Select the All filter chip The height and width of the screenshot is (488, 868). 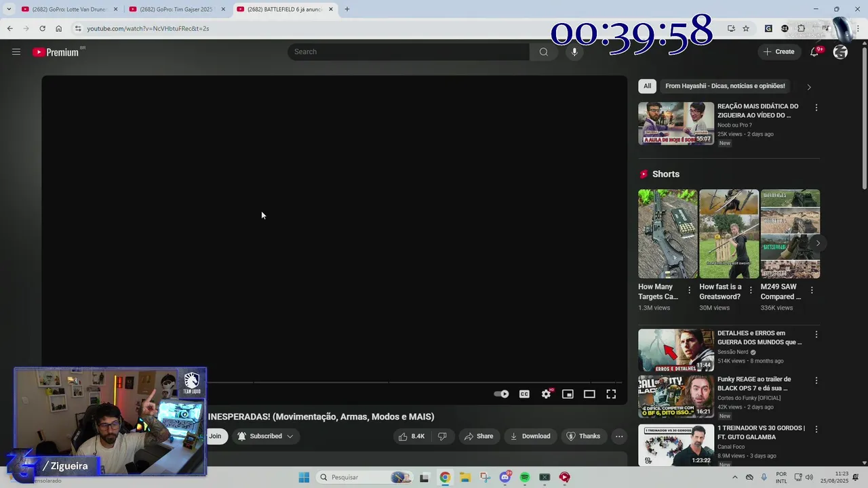(x=647, y=86)
